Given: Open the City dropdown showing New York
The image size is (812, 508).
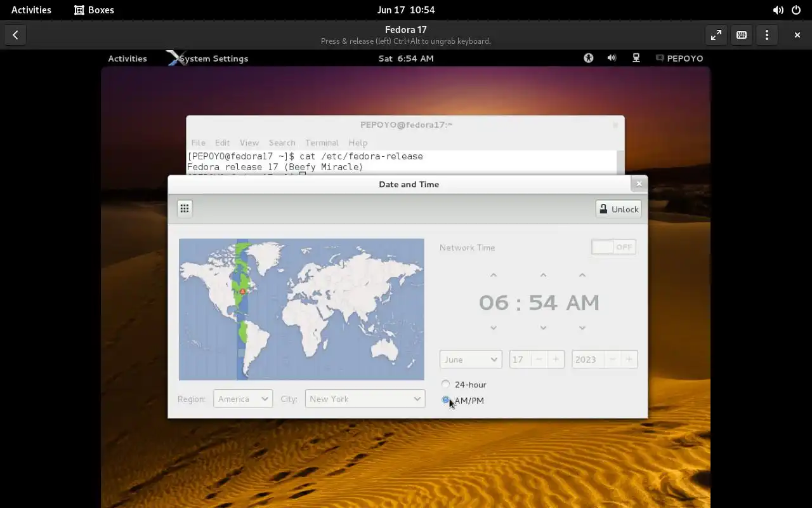Looking at the screenshot, I should [365, 399].
